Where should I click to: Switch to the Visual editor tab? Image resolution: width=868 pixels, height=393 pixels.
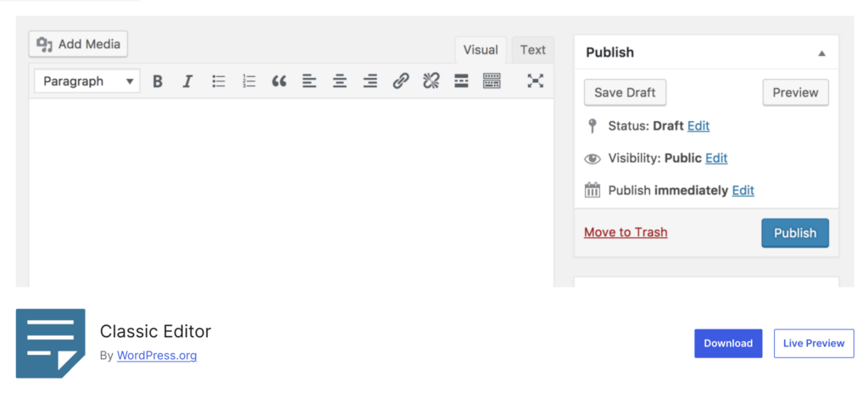pos(481,50)
